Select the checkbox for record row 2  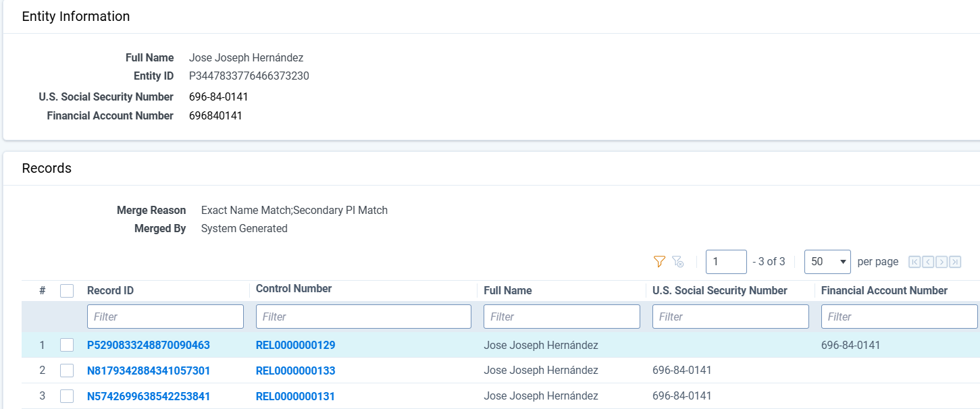[x=67, y=371]
